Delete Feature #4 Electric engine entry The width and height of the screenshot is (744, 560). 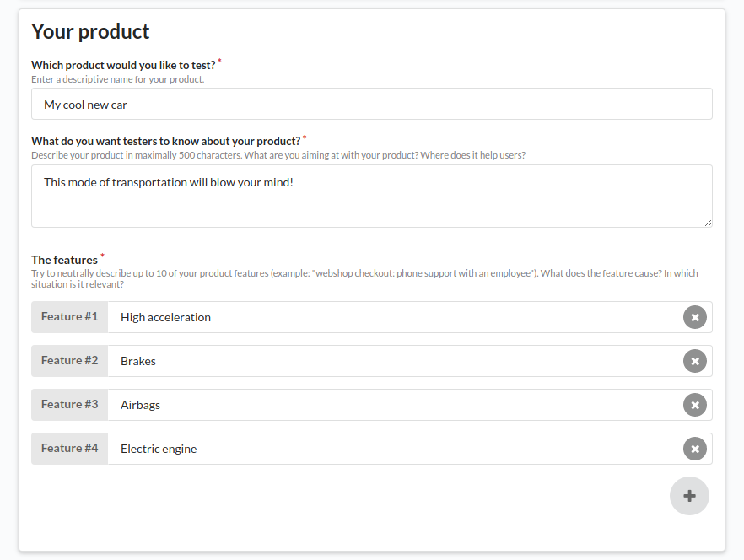695,449
